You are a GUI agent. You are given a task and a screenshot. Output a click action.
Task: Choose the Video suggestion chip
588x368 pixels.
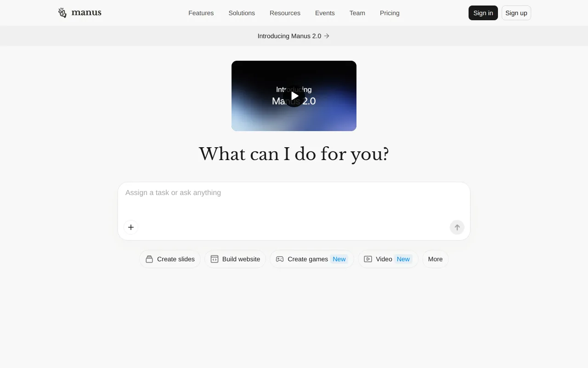(x=388, y=259)
